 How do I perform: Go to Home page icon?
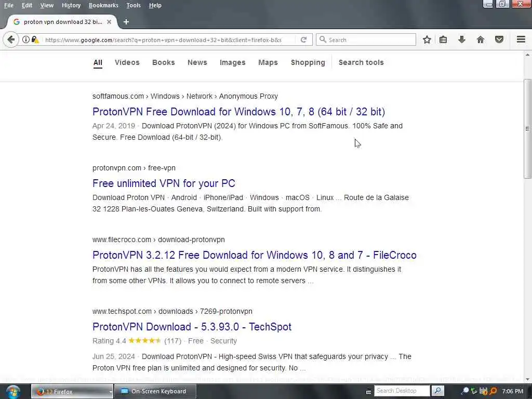point(481,39)
